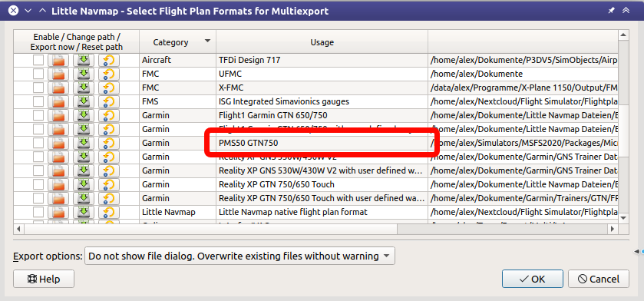Reset path for the UFMC row
Screen dimensions: 644x301
(109, 74)
